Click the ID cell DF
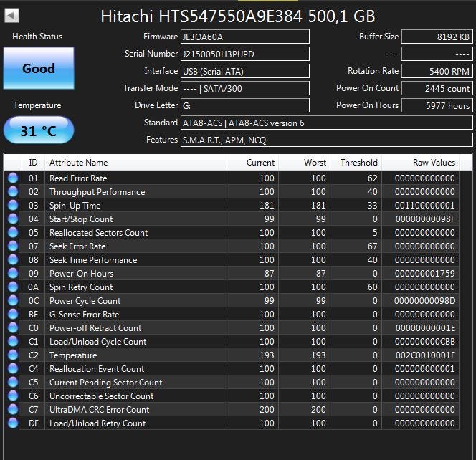Image resolution: width=476 pixels, height=460 pixels. point(34,423)
